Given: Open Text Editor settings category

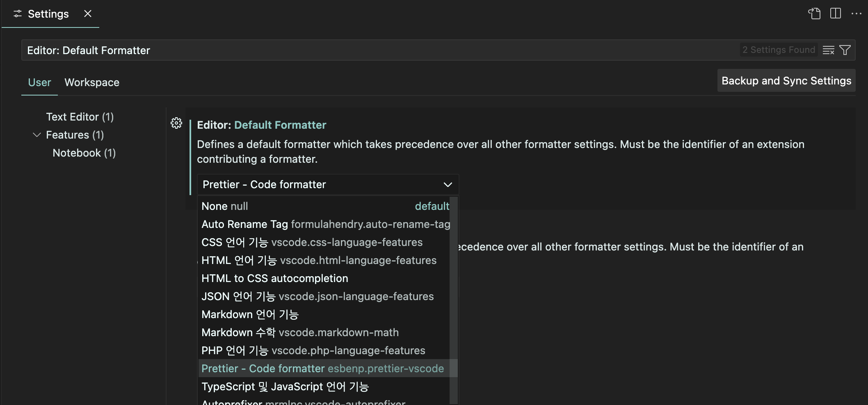Looking at the screenshot, I should (x=80, y=117).
